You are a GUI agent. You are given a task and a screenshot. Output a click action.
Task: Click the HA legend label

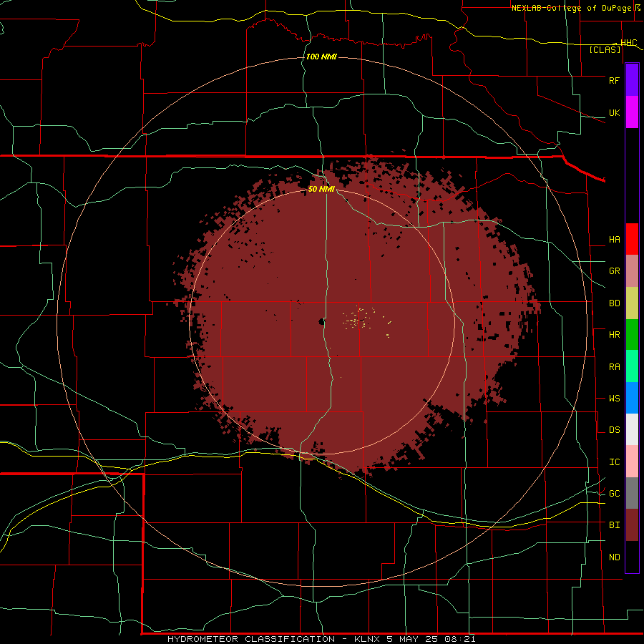pos(614,239)
